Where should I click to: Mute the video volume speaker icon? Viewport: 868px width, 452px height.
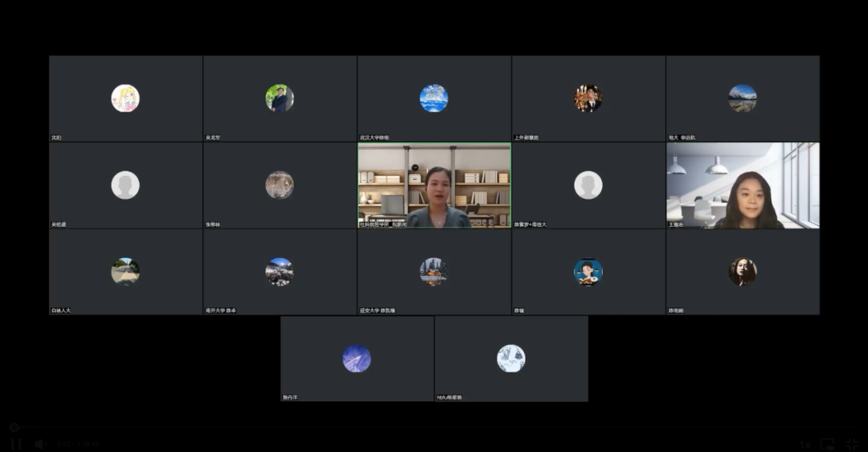tap(39, 443)
